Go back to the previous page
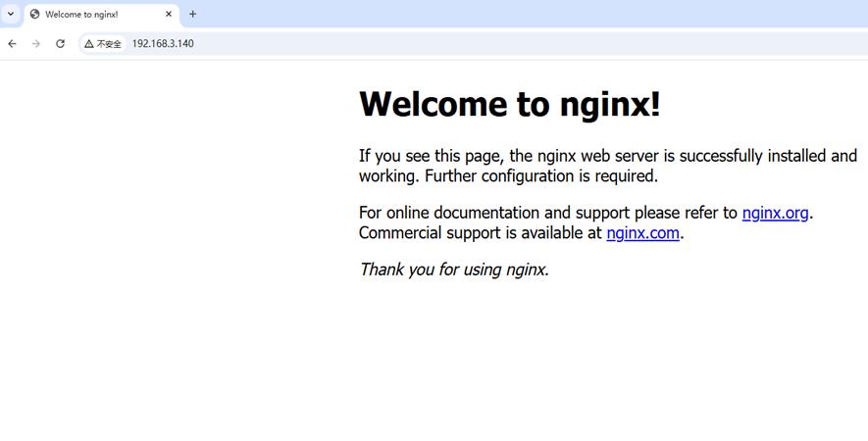This screenshot has width=868, height=441. (12, 44)
